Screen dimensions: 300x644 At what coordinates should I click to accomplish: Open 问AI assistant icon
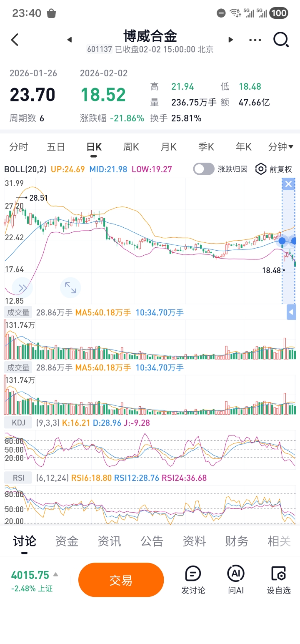point(235,579)
